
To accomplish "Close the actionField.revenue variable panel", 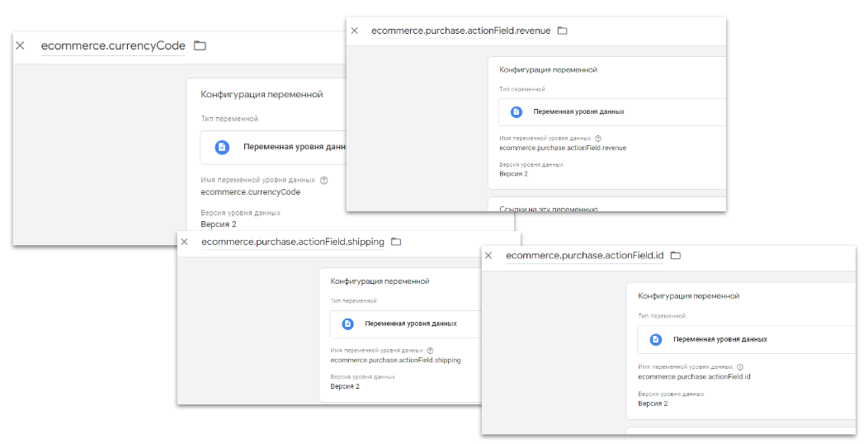I will (x=355, y=31).
